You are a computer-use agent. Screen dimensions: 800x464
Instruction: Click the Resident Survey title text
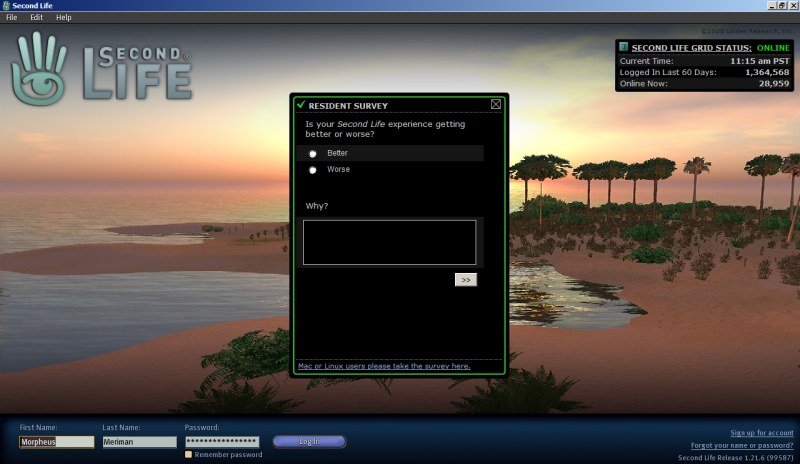[x=348, y=106]
